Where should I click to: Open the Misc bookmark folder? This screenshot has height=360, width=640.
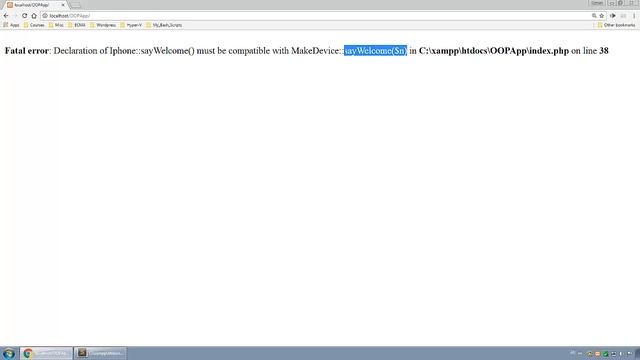pos(56,25)
